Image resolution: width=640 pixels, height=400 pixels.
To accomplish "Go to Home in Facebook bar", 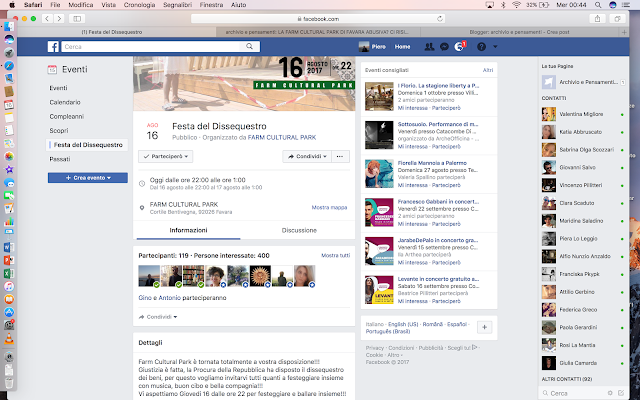I will 402,47.
